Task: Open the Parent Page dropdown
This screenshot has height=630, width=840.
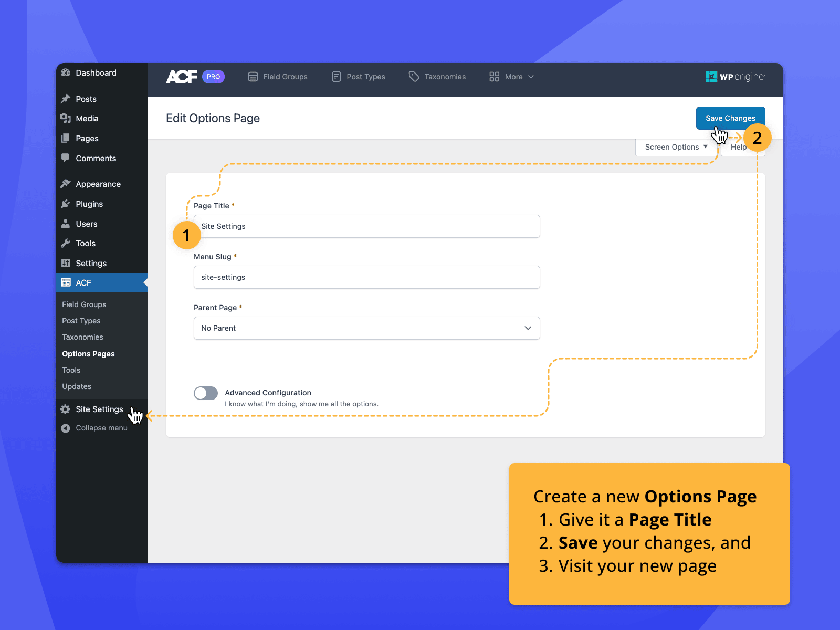Action: tap(366, 328)
